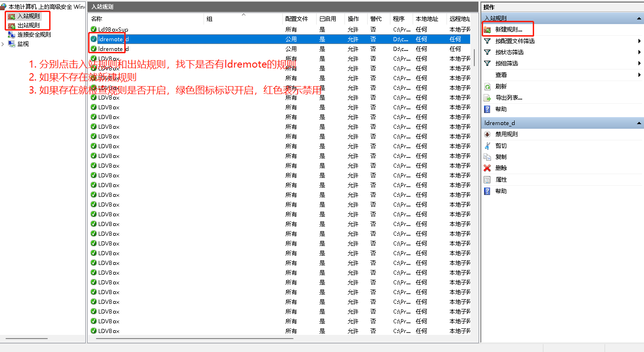644x352 pixels.
Task: Click the 禁用规则 disable rule icon
Action: [x=487, y=134]
